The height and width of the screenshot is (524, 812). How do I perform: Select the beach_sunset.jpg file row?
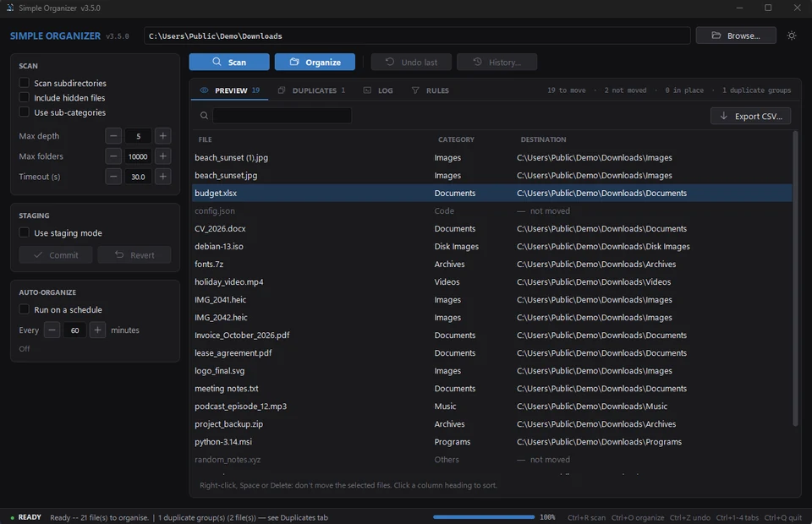tap(492, 175)
